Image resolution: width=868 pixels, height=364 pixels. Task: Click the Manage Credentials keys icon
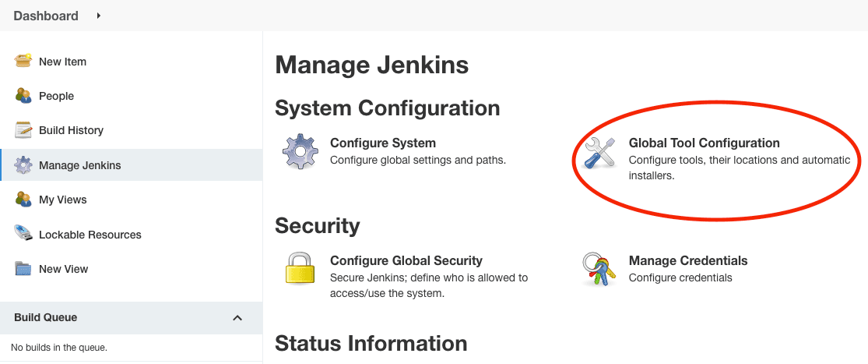point(599,269)
